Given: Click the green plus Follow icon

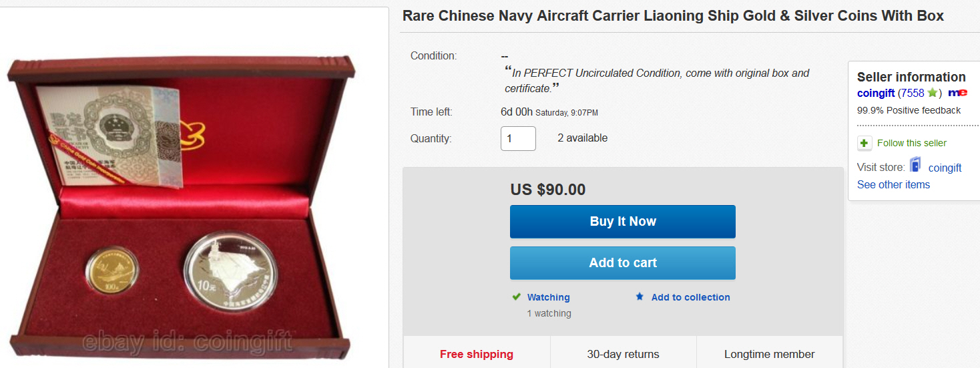Looking at the screenshot, I should point(865,143).
